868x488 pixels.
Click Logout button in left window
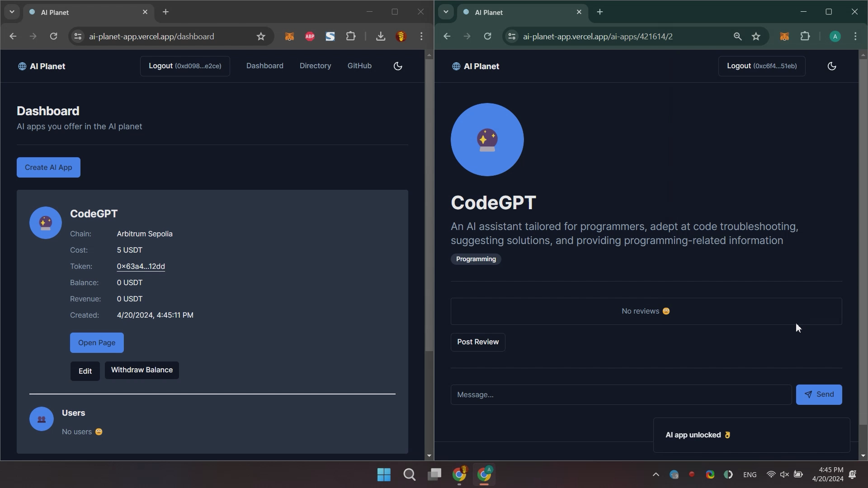coord(185,66)
